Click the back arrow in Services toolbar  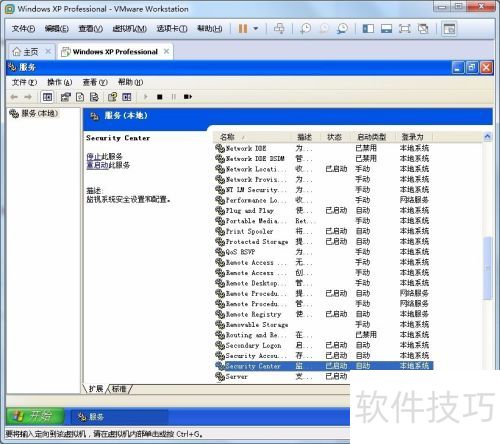click(x=14, y=97)
